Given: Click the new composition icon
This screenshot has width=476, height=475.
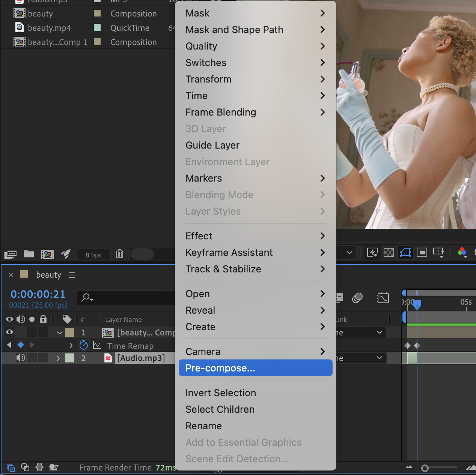Looking at the screenshot, I should [x=48, y=254].
